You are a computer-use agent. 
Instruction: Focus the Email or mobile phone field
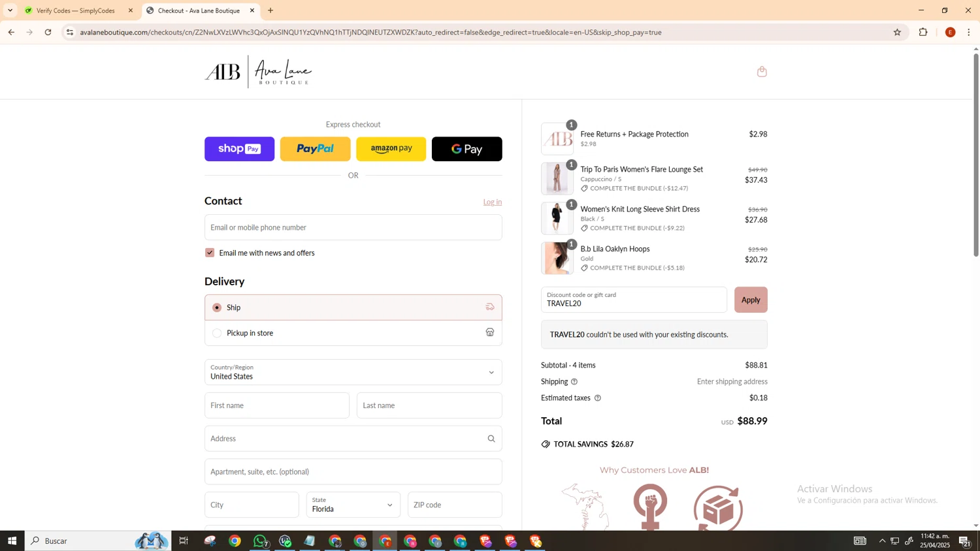coord(353,227)
